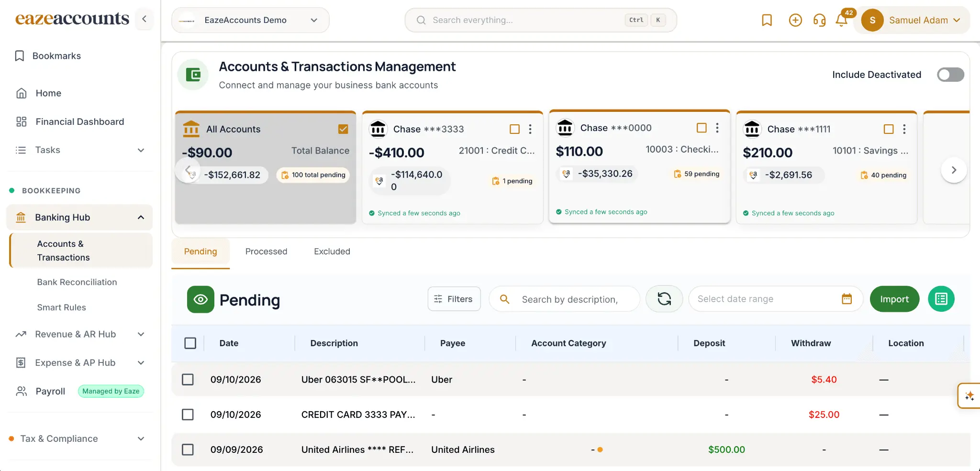This screenshot has height=471, width=980.
Task: Click the refresh sync transactions icon
Action: click(664, 299)
